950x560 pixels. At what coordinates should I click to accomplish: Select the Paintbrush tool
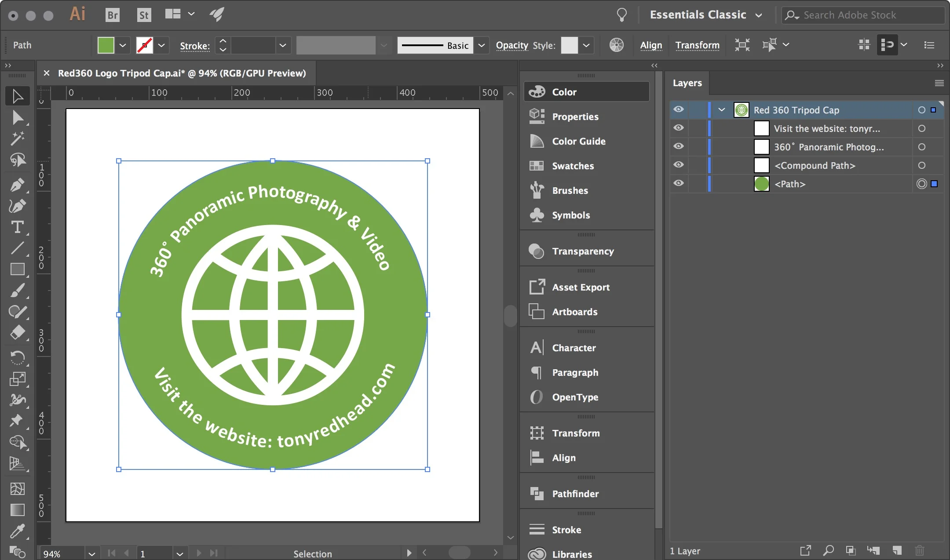[18, 291]
